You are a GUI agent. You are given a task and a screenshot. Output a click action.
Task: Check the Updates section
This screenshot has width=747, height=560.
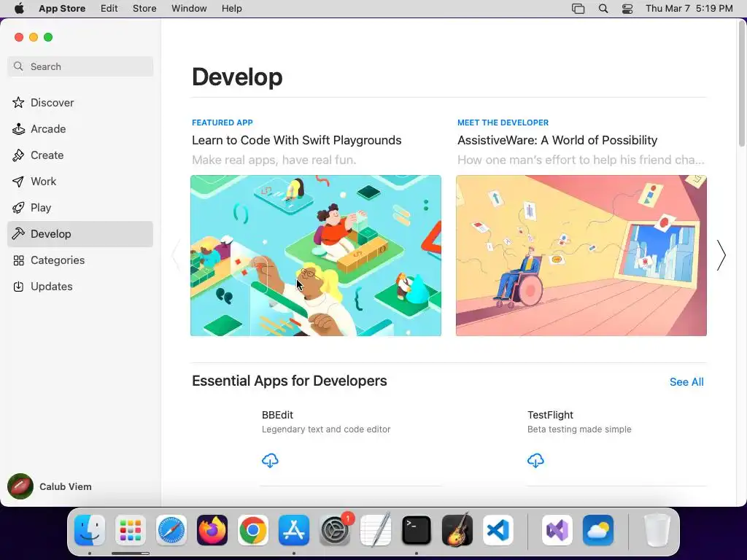tap(80, 286)
